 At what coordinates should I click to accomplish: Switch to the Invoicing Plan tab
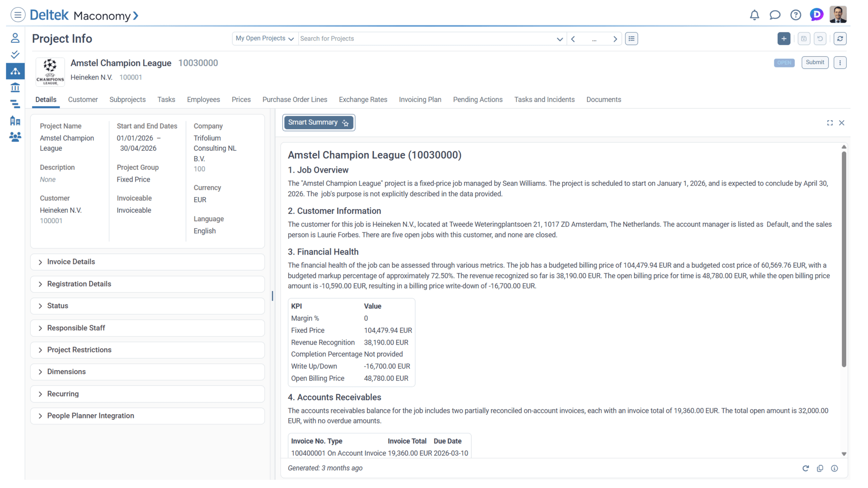point(420,100)
